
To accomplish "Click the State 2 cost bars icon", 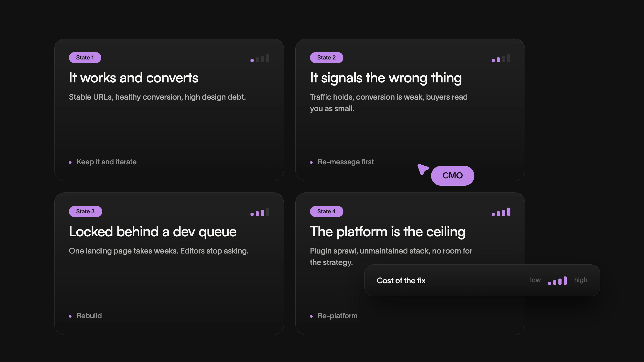I will tap(501, 58).
